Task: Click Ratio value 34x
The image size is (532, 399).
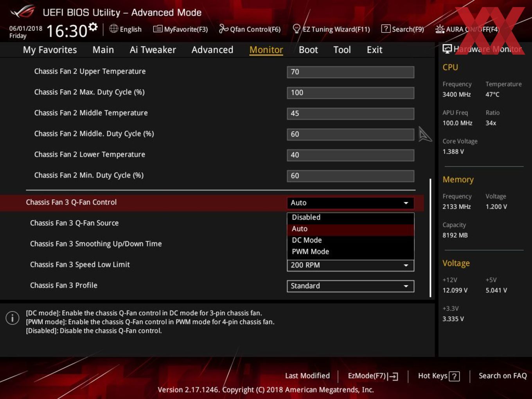Action: click(x=491, y=123)
